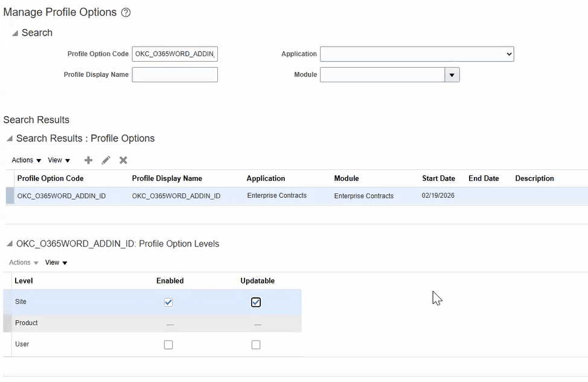Open View menu in Profile Option Levels
Viewport: 588px width, 382px height.
56,262
